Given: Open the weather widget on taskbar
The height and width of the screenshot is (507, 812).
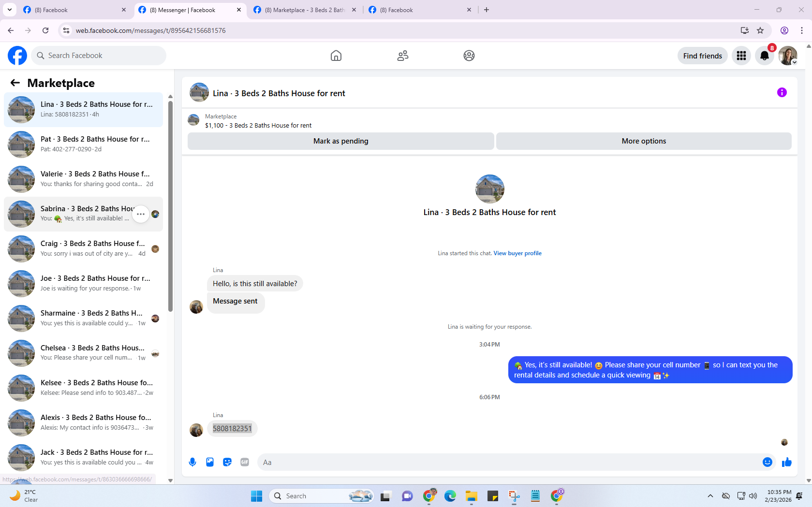Looking at the screenshot, I should (x=24, y=496).
